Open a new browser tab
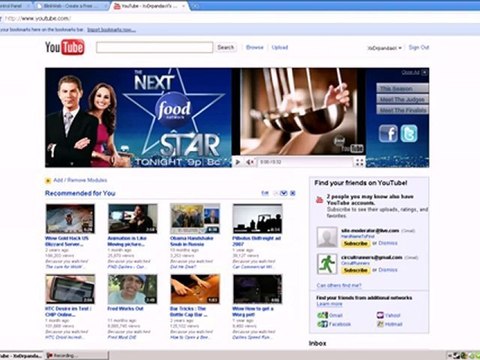Image resolution: width=480 pixels, height=360 pixels. point(196,6)
